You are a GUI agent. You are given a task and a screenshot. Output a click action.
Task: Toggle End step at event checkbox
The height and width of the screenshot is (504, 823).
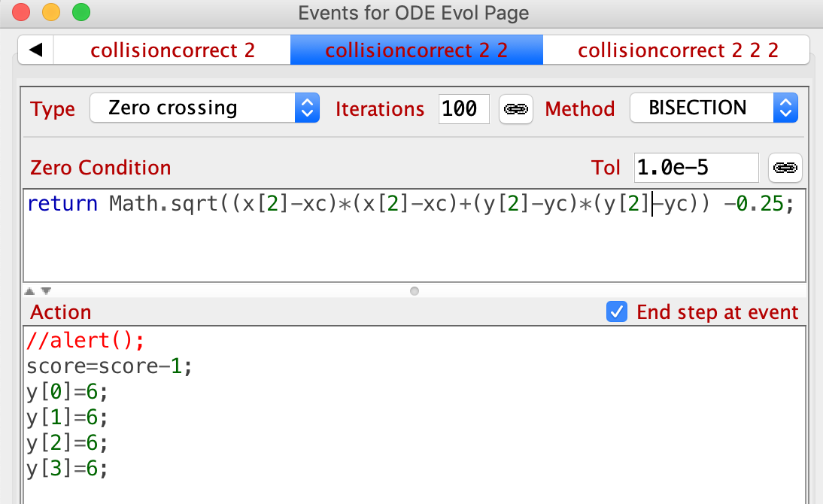(617, 312)
